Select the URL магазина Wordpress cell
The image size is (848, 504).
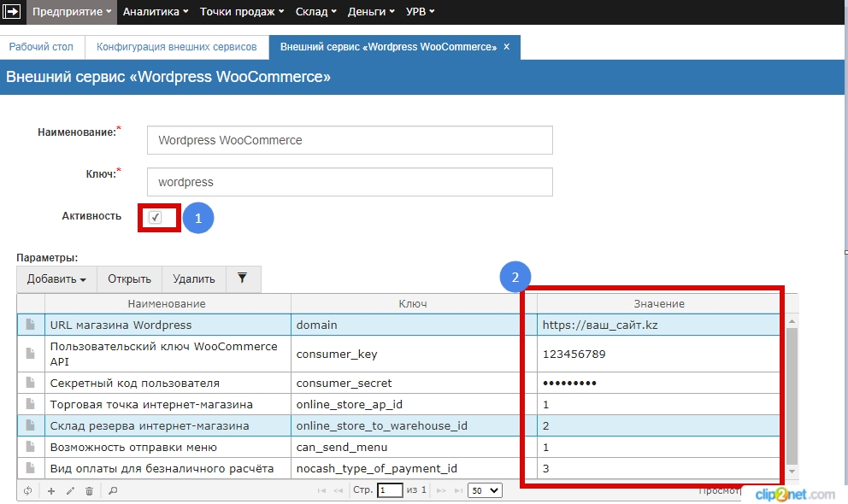[168, 325]
